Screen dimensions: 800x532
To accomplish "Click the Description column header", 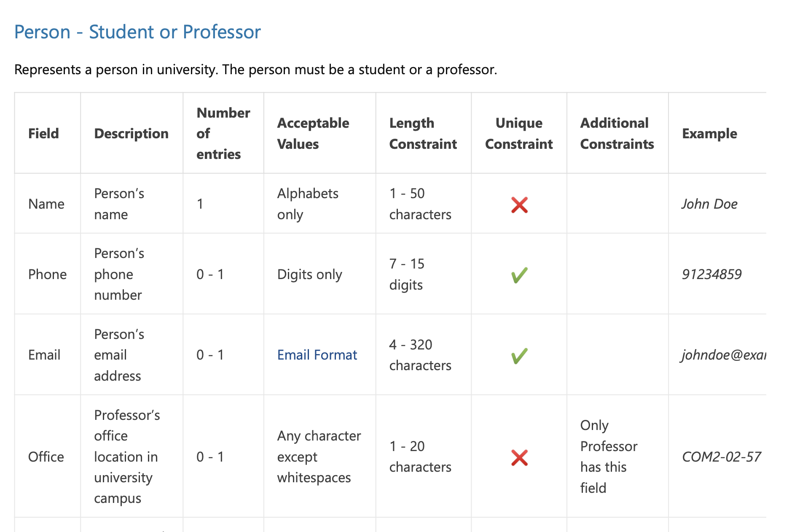I will point(132,134).
